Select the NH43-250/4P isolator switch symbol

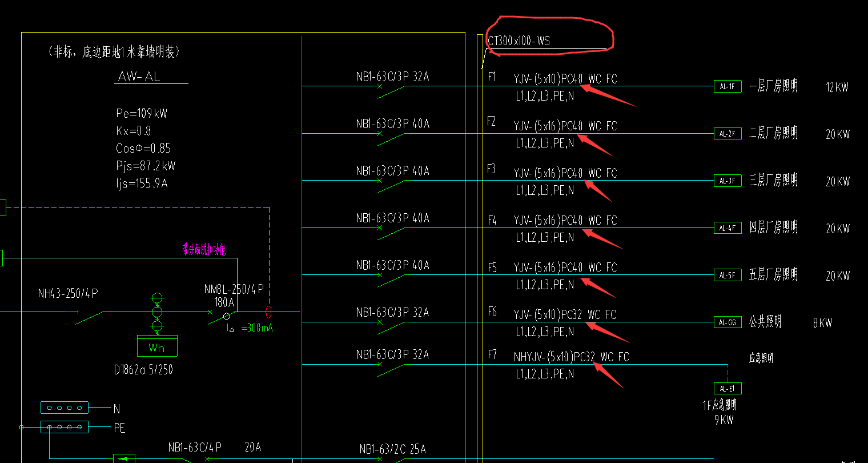pyautogui.click(x=90, y=316)
